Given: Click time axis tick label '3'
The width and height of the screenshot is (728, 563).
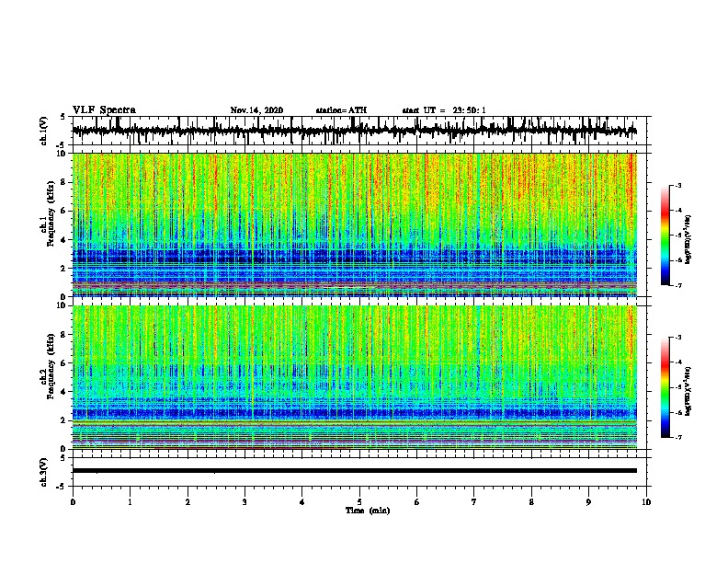Looking at the screenshot, I should pyautogui.click(x=245, y=502).
